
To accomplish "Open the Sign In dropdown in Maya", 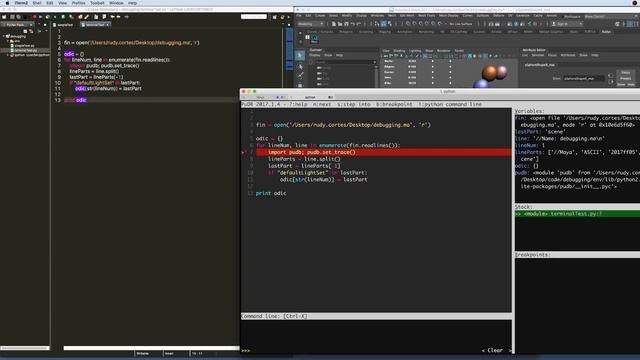I will tap(567, 24).
